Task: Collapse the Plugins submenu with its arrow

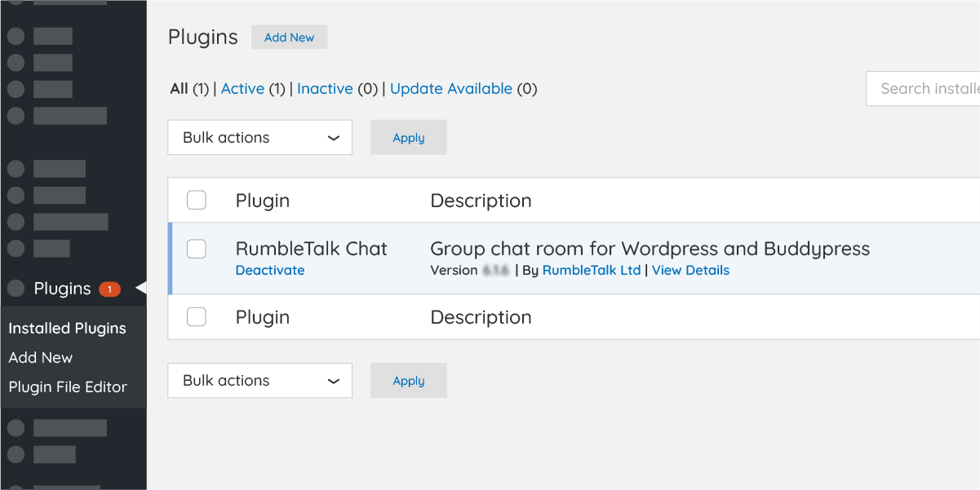Action: point(140,288)
